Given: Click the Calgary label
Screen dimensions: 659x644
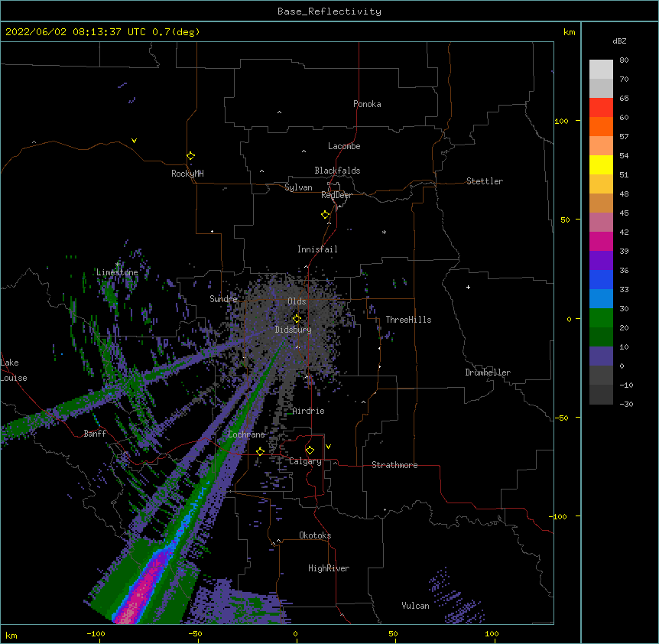Looking at the screenshot, I should pyautogui.click(x=305, y=461).
